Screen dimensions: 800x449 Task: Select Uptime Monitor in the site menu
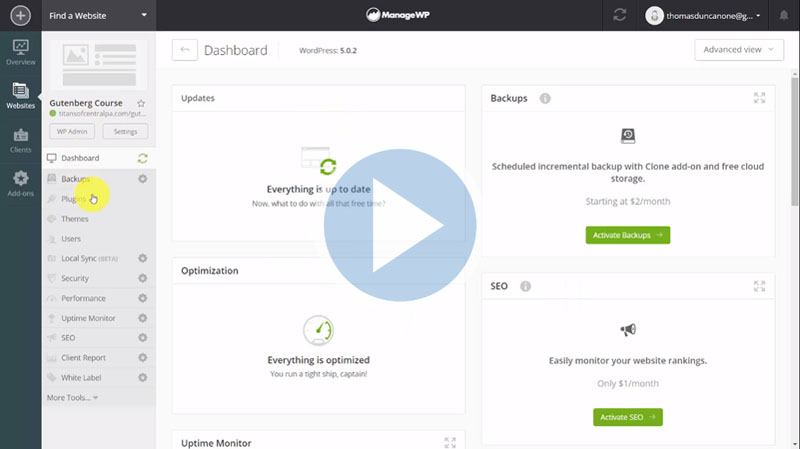(x=88, y=318)
